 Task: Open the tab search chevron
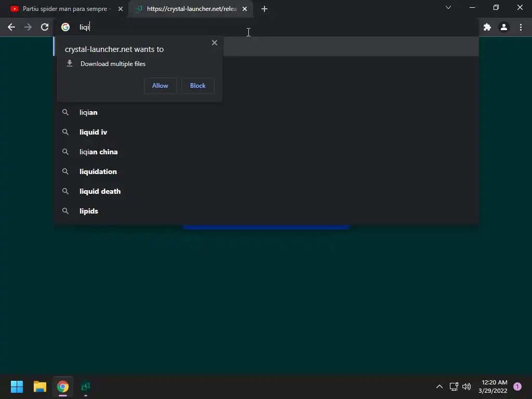coord(448,7)
